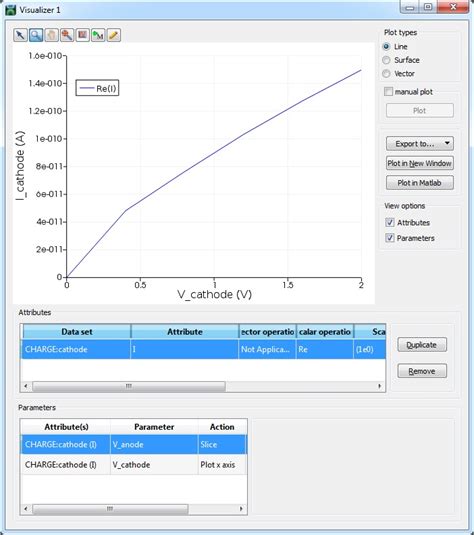Click the vector operation column header
Viewport: 474px width, 535px height.
click(267, 332)
